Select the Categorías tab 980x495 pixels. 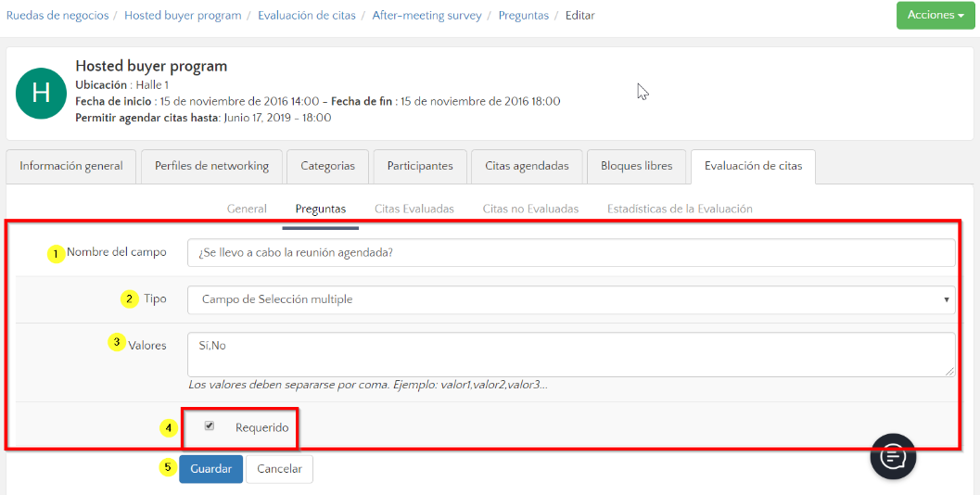coord(327,166)
